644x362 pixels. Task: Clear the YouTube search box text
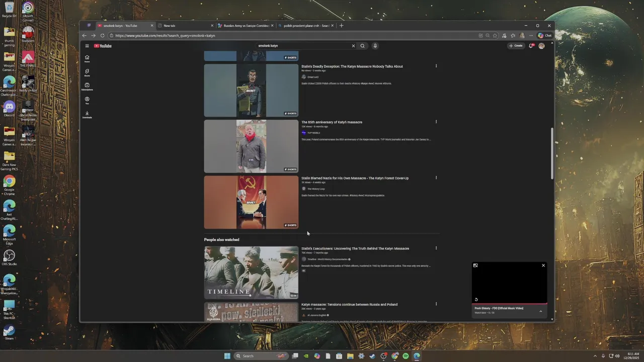[x=353, y=46]
